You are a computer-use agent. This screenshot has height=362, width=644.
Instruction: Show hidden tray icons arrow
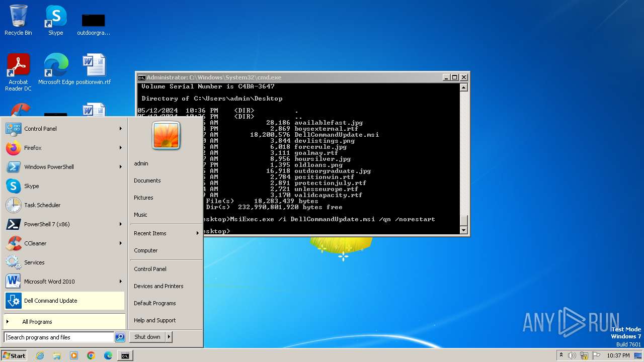click(x=561, y=355)
